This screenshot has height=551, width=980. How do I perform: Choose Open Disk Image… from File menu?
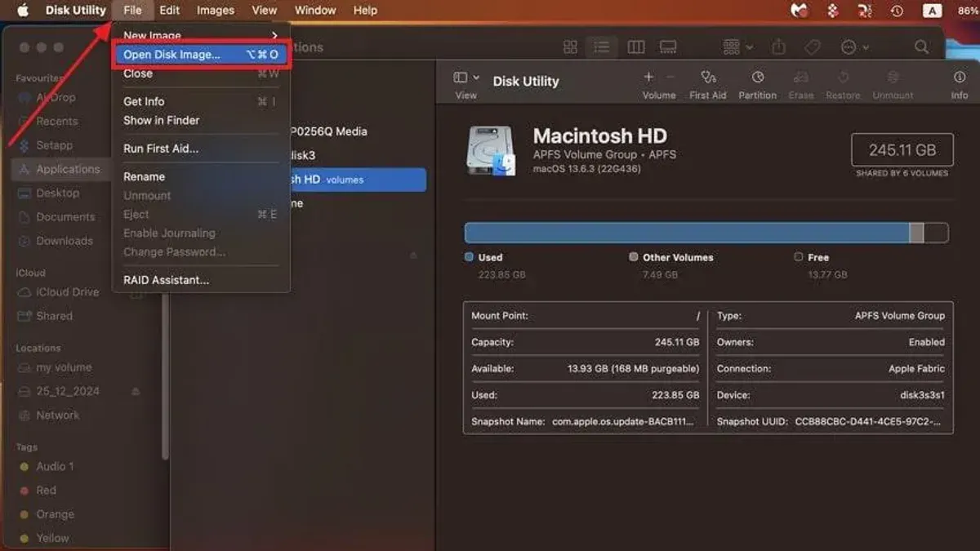coord(201,55)
